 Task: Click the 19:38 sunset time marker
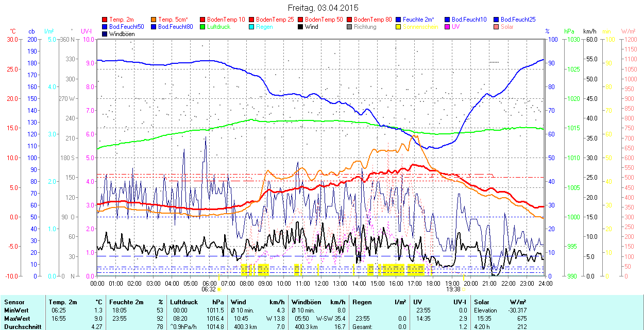(452, 289)
